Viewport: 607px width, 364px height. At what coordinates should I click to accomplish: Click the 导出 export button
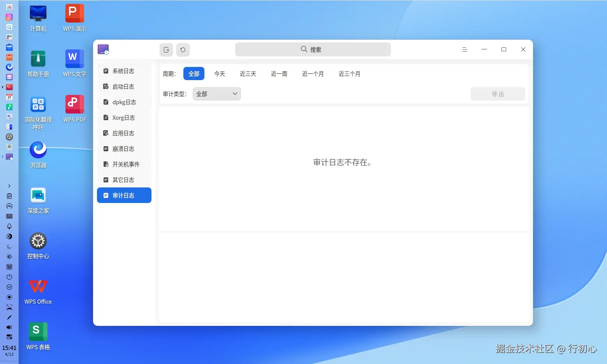point(498,93)
